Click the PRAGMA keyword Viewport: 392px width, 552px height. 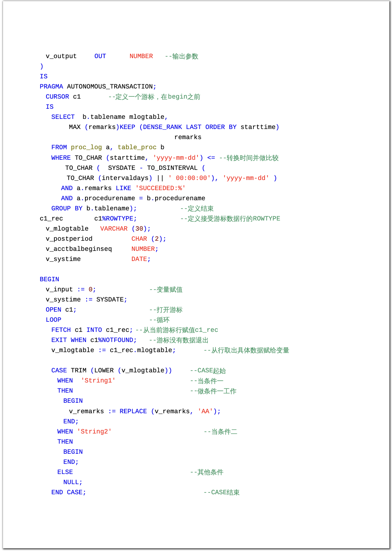(x=51, y=87)
